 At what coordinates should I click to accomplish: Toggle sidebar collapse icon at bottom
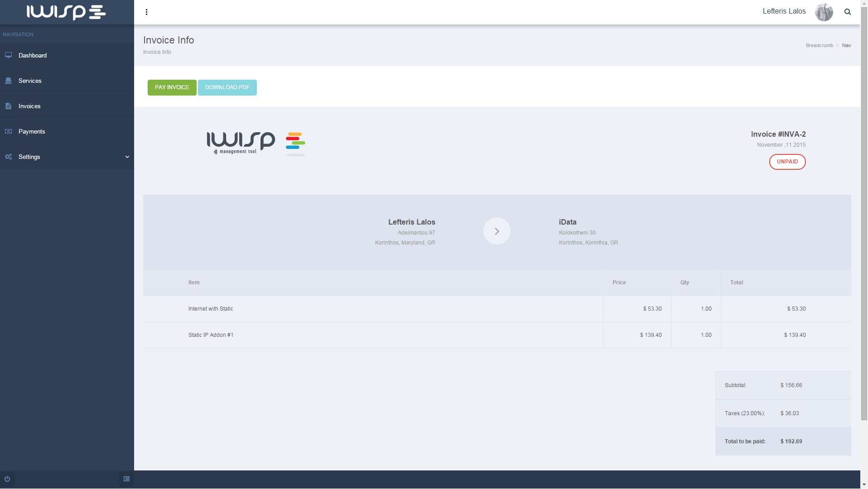(x=126, y=479)
